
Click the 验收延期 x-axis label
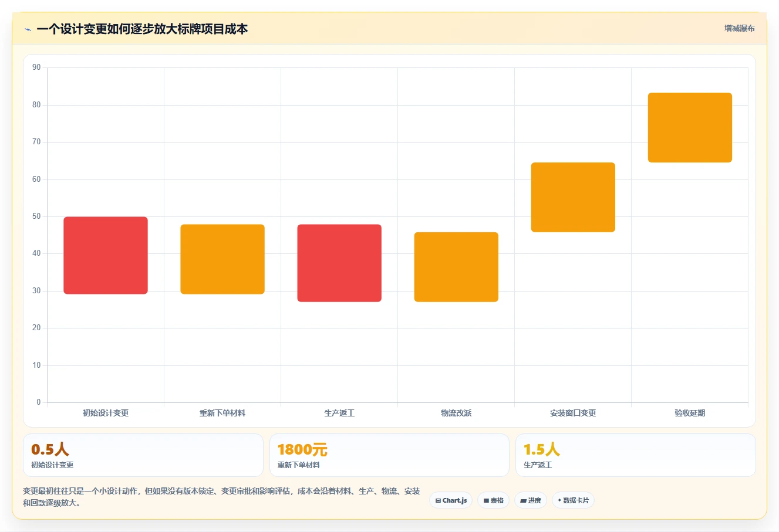(690, 413)
